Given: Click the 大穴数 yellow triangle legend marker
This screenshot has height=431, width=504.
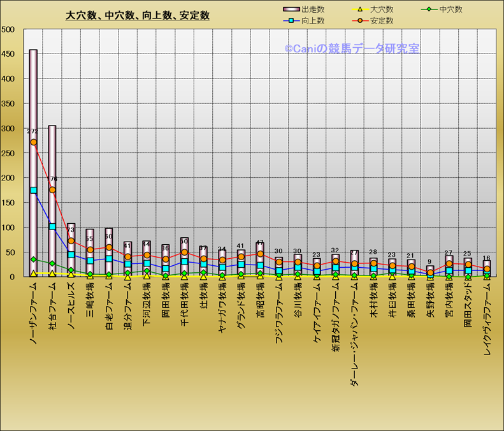Looking at the screenshot, I should point(361,10).
